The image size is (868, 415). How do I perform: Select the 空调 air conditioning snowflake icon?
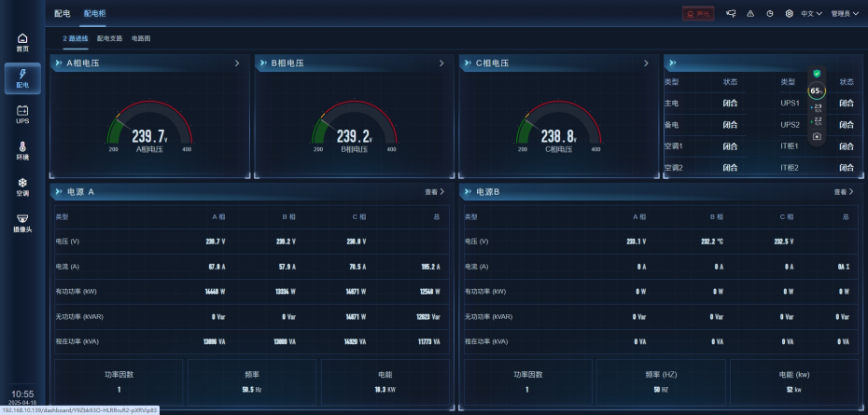click(x=22, y=187)
